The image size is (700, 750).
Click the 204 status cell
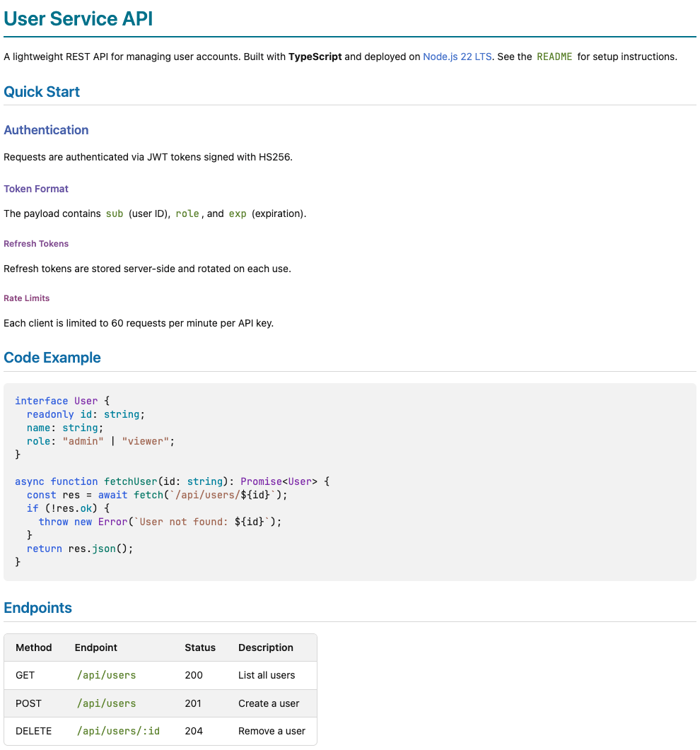[194, 731]
